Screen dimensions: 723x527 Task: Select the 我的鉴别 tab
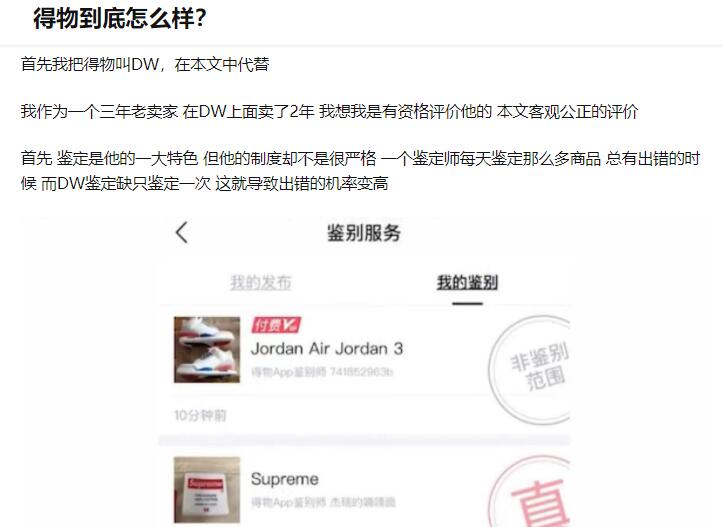pos(467,282)
